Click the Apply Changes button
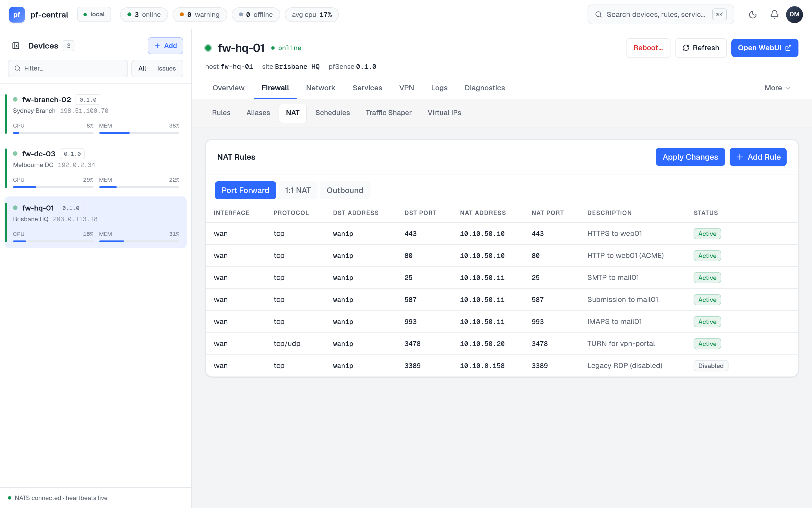812x508 pixels. 690,157
